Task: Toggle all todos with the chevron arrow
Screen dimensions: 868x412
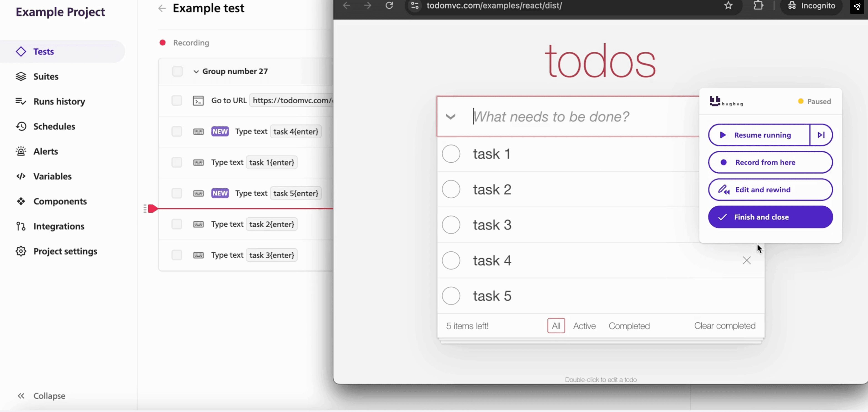Action: [451, 117]
